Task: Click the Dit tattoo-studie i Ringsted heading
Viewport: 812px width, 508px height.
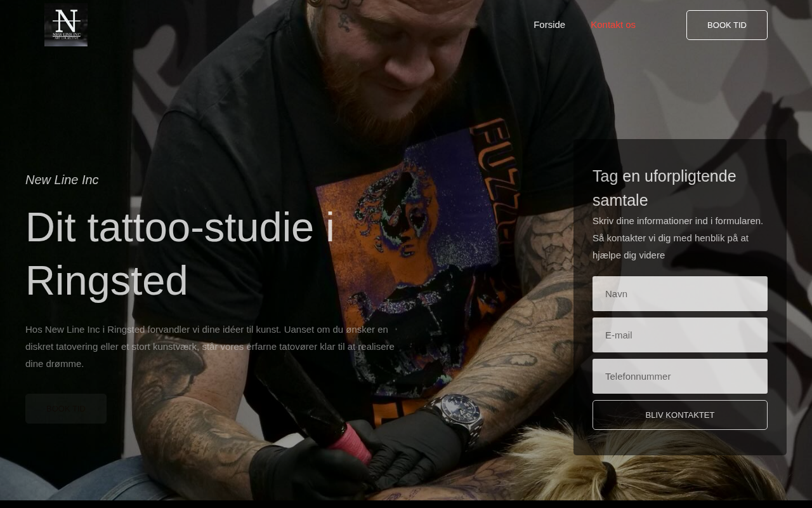Action: [180, 253]
